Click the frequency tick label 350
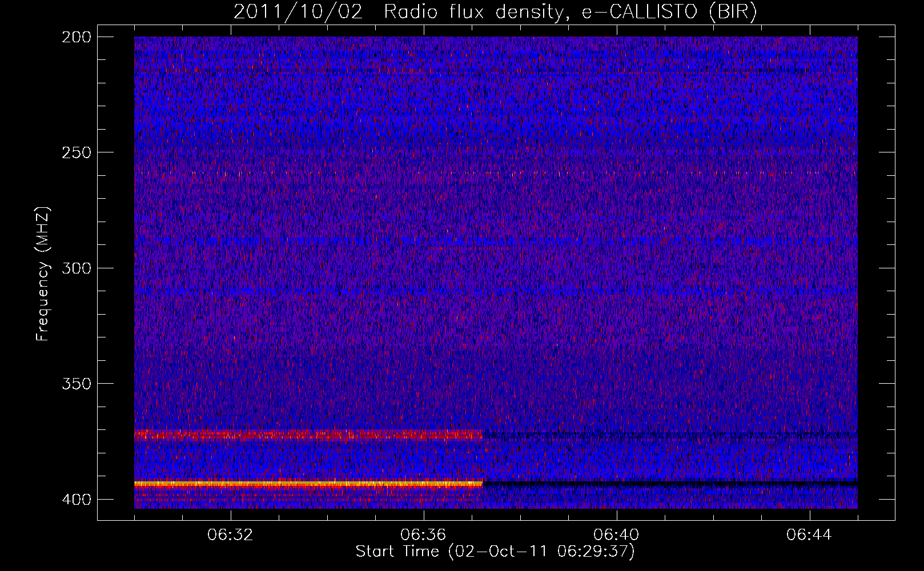This screenshot has width=924, height=571. (x=76, y=383)
